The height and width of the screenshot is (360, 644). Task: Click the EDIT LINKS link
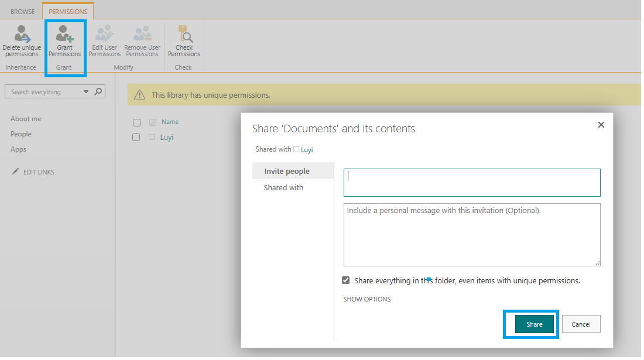[x=39, y=172]
